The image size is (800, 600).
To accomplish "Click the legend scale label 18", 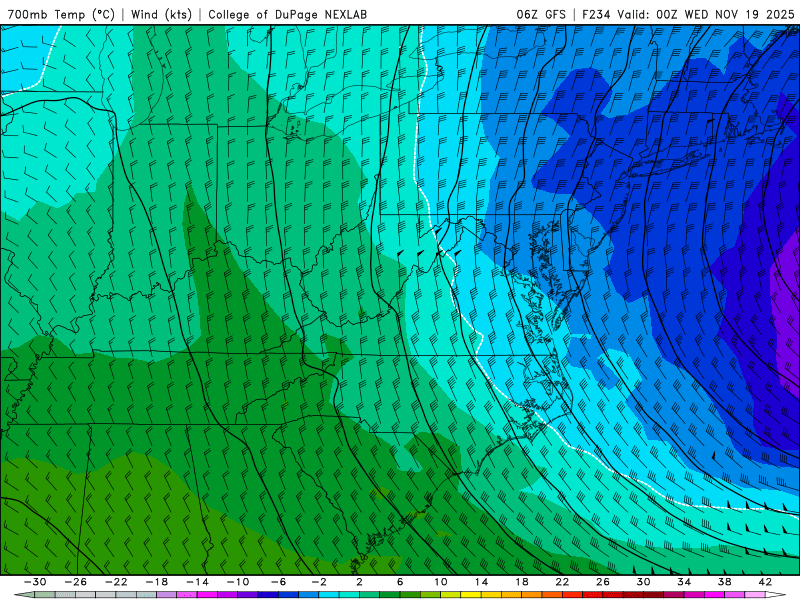I will [521, 582].
